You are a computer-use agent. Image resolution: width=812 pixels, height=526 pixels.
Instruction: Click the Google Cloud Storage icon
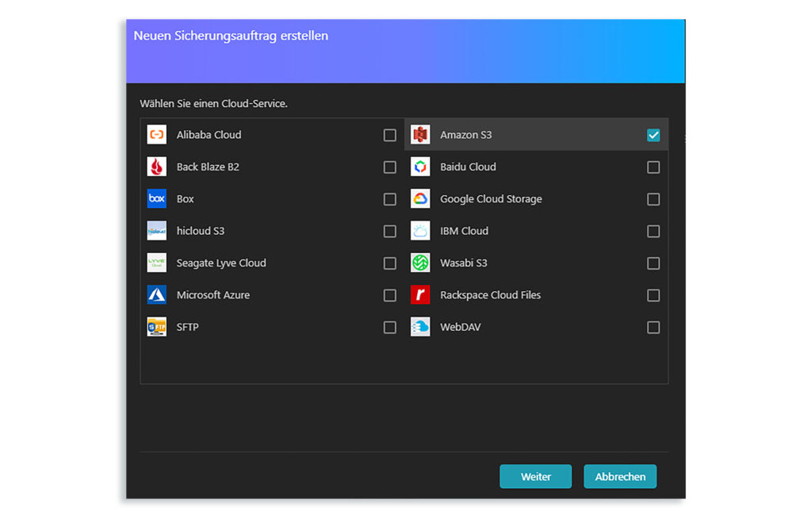(x=420, y=199)
